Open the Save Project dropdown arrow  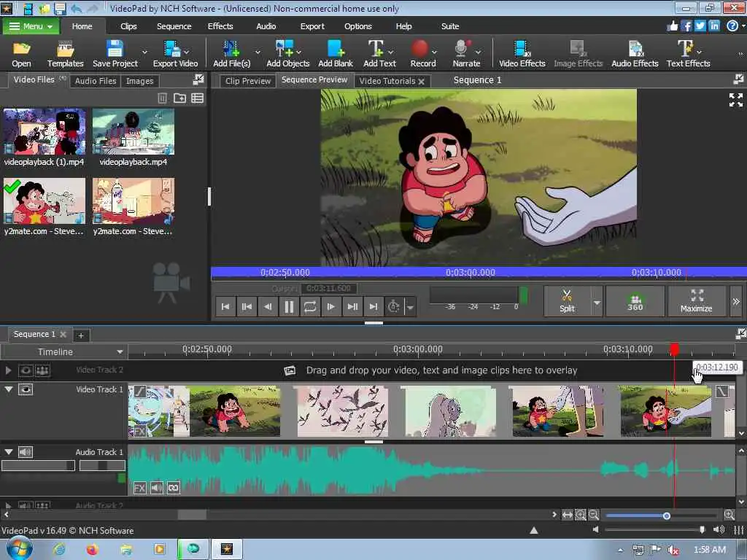144,52
